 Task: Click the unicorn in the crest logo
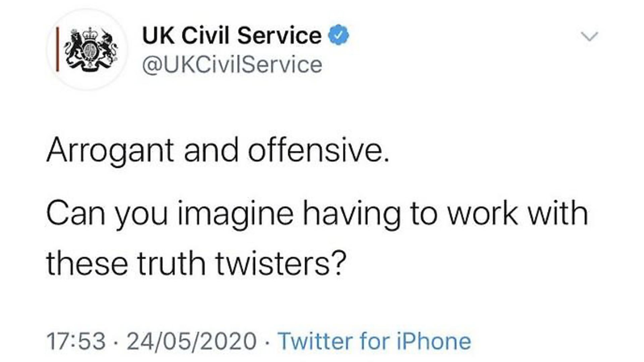tap(108, 47)
